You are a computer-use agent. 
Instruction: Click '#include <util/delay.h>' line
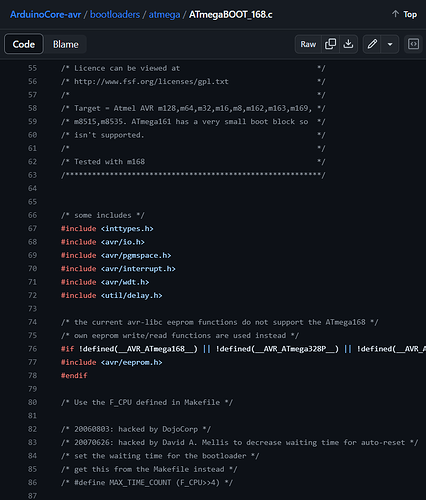(x=112, y=295)
